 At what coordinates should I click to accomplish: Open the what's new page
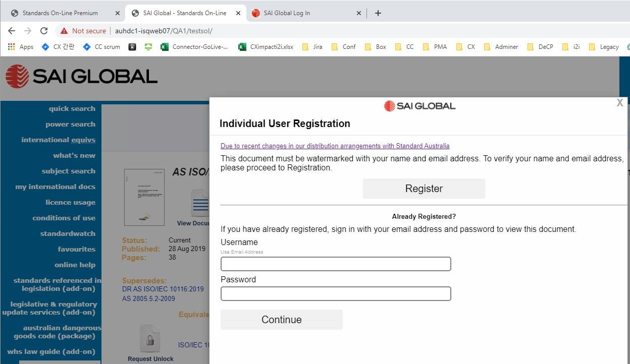pos(74,156)
